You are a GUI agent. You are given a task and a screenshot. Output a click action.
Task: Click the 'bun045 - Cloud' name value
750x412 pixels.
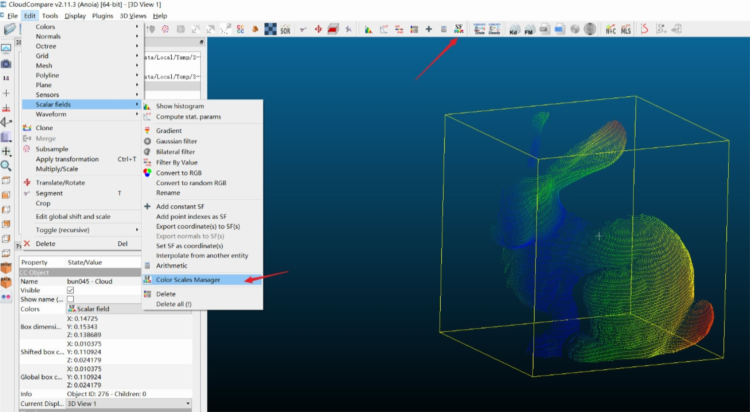tap(90, 281)
